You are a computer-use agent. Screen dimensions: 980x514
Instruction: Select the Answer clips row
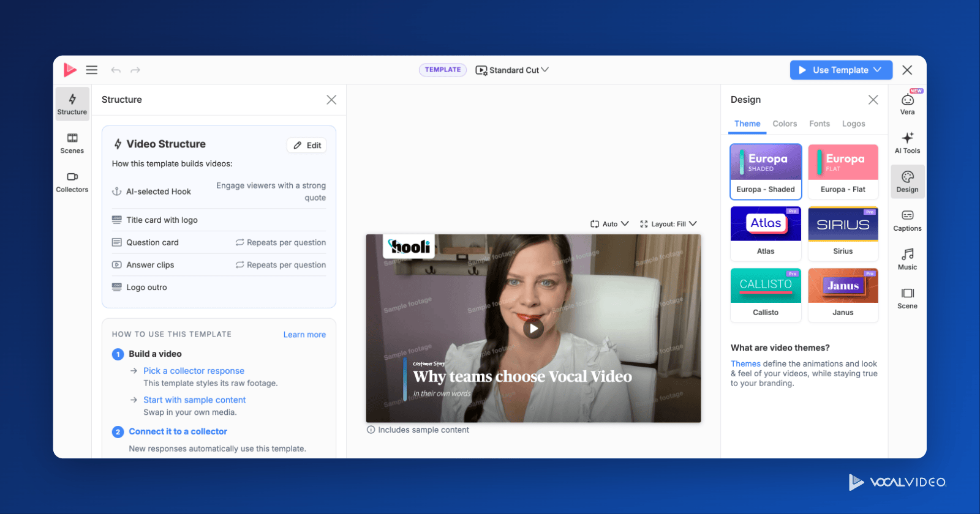pyautogui.click(x=219, y=265)
